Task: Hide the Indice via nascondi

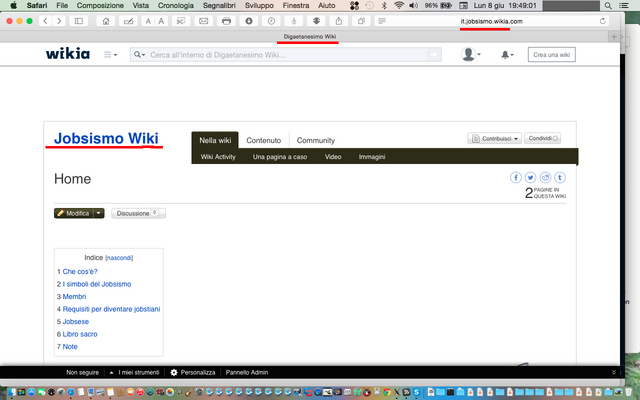Action: point(119,258)
